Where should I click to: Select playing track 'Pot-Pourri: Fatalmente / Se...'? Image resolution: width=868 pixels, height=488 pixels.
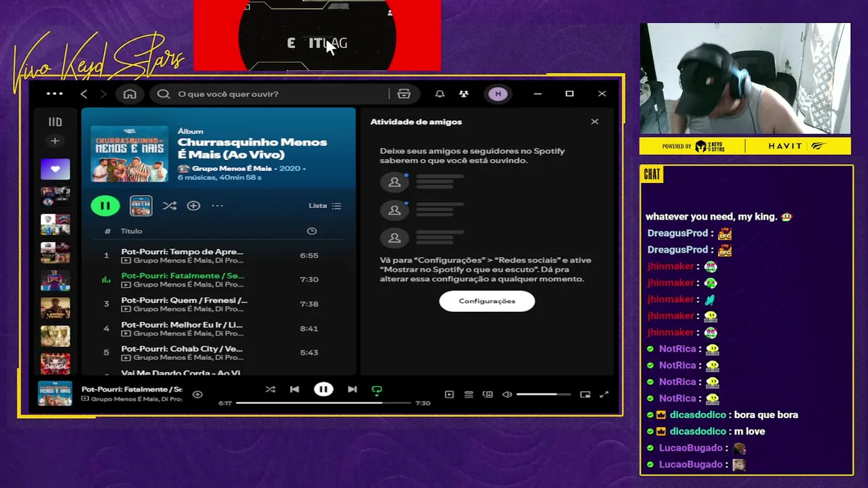pyautogui.click(x=218, y=279)
